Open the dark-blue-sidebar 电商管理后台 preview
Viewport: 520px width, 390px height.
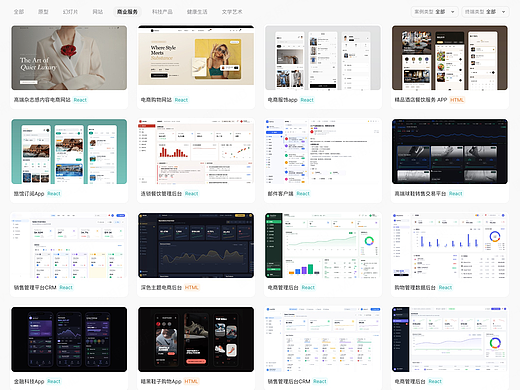(x=450, y=339)
